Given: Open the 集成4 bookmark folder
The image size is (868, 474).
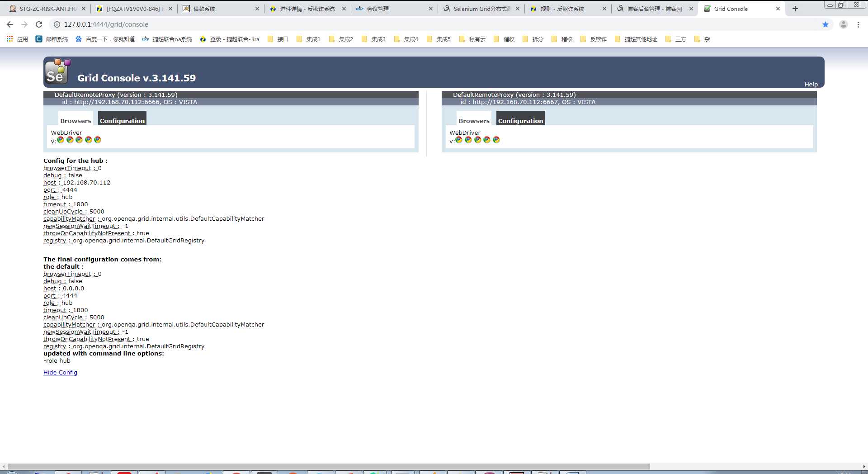Looking at the screenshot, I should (406, 39).
